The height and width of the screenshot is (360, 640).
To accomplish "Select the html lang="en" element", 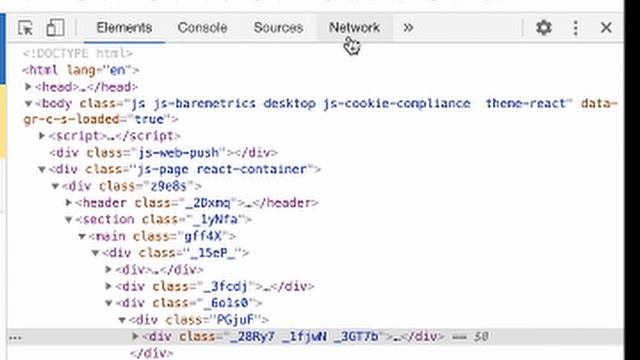I will [80, 70].
